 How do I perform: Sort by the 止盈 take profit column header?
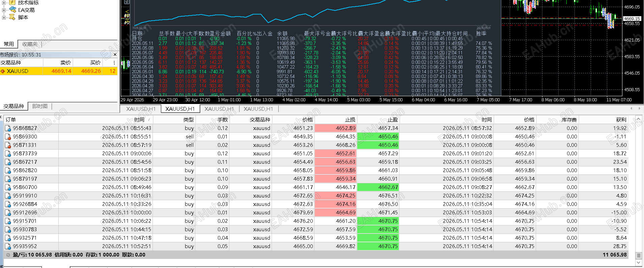tap(378, 119)
